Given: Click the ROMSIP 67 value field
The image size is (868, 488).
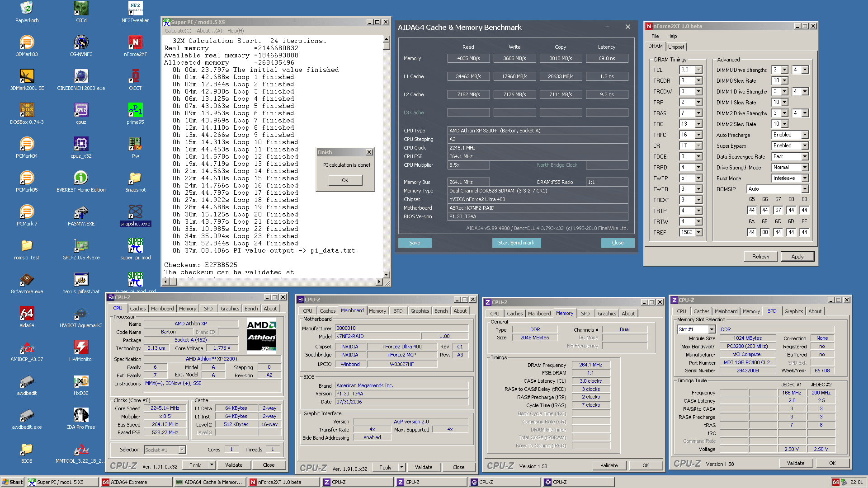Looking at the screenshot, I should [x=778, y=210].
